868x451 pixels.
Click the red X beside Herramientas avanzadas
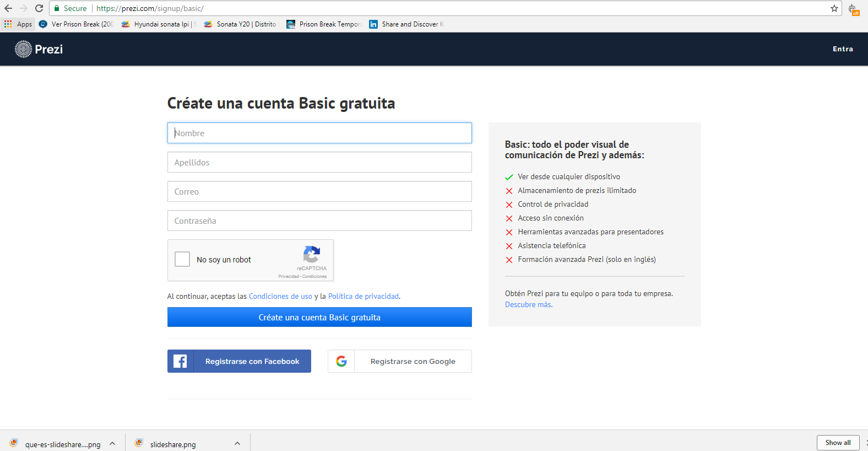point(509,232)
